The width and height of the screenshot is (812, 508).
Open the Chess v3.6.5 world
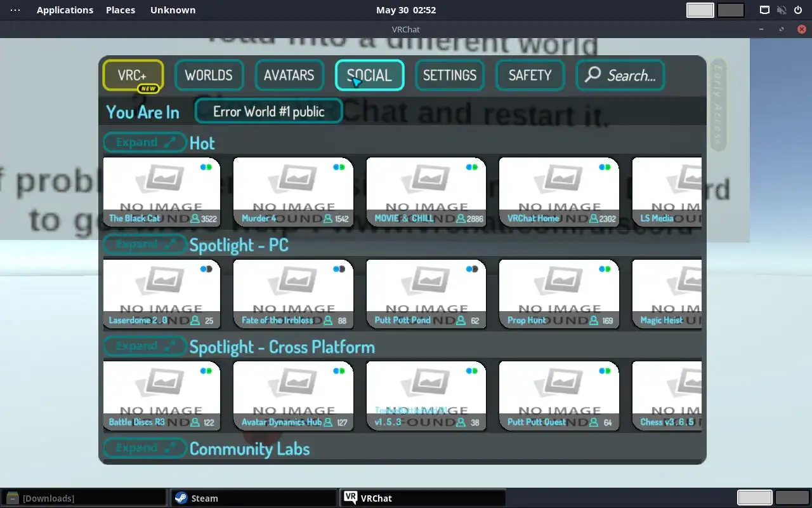click(667, 396)
